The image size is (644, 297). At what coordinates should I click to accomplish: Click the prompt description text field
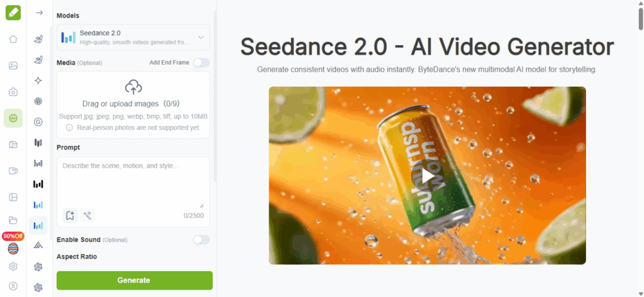tap(133, 183)
